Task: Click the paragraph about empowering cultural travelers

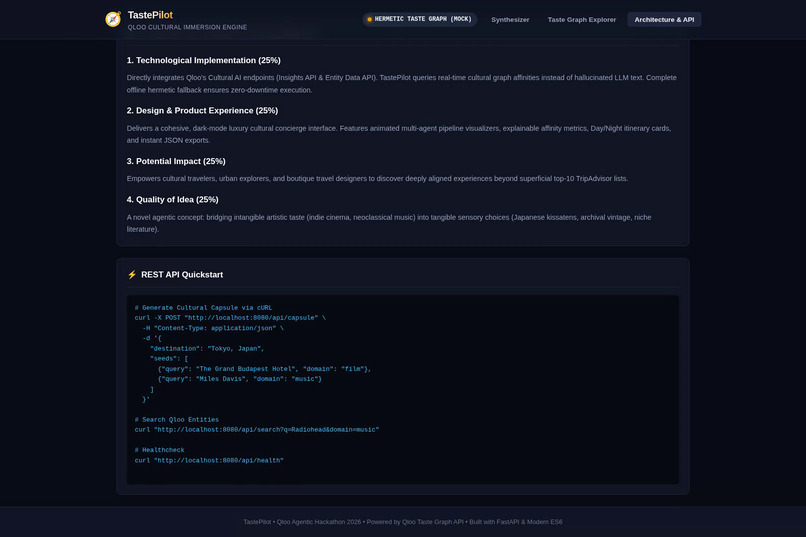Action: [x=377, y=179]
